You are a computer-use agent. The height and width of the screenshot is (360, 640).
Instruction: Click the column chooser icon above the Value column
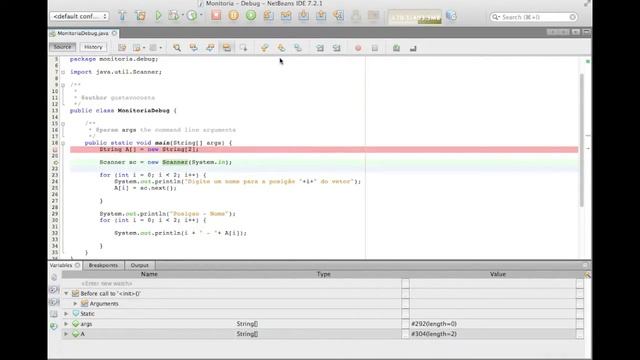(x=587, y=275)
